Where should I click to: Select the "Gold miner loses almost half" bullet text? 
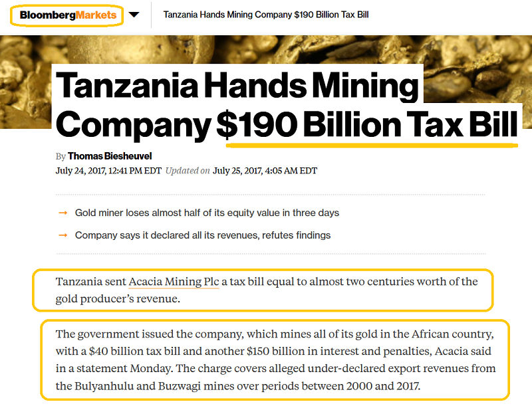[x=207, y=213]
